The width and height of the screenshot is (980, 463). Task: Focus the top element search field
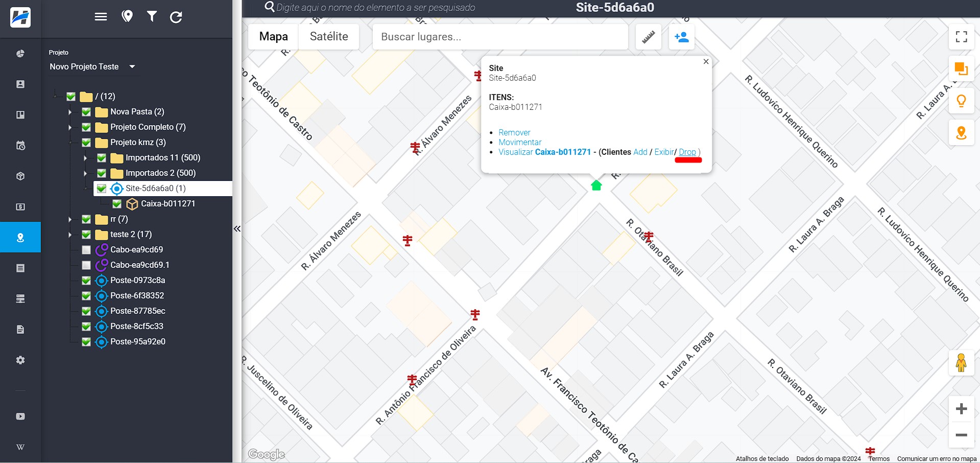point(375,8)
